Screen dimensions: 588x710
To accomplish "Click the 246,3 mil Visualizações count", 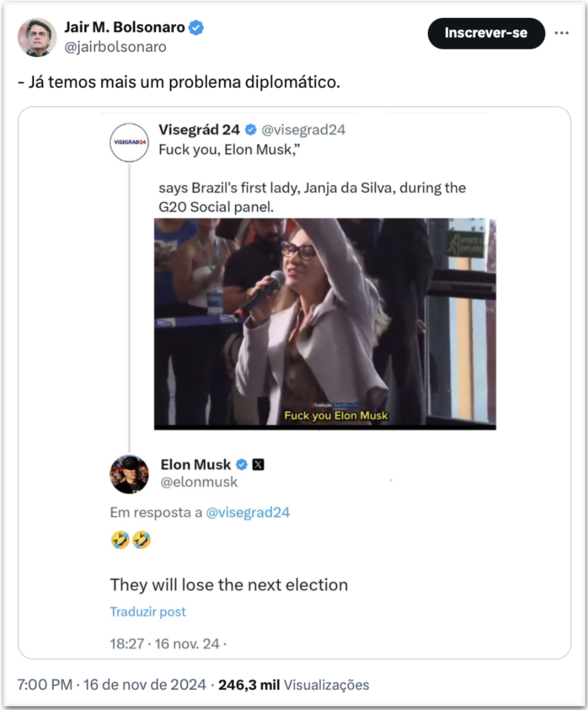I will pyautogui.click(x=293, y=685).
